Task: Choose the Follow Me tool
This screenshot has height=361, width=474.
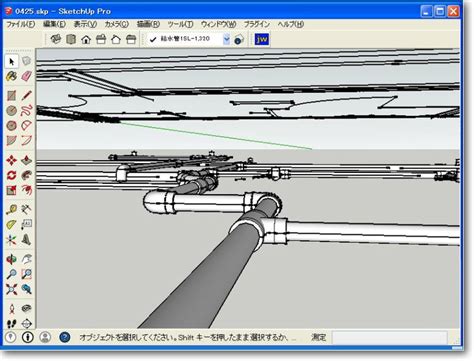Action: (x=26, y=175)
